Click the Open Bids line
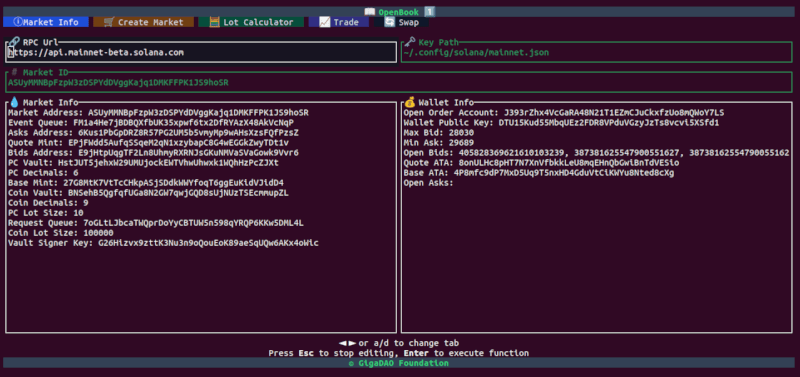This screenshot has height=377, width=800. coord(596,153)
